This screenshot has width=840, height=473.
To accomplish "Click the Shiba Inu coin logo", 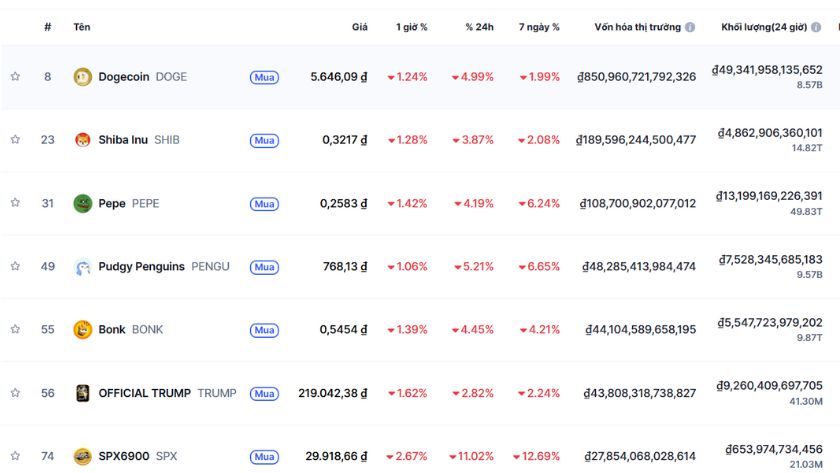I will point(82,140).
